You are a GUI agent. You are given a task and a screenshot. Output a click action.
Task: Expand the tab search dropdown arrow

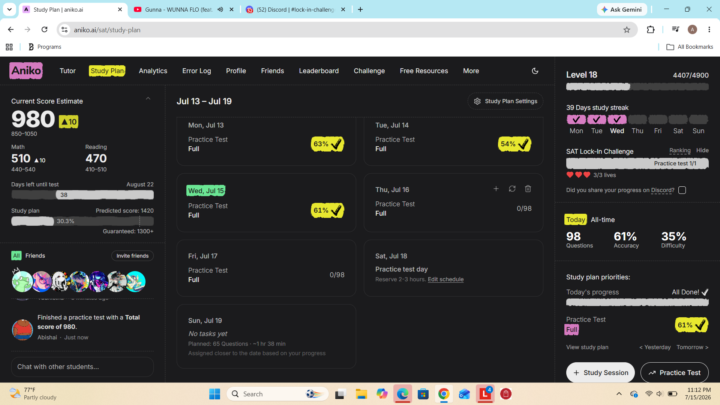9,9
